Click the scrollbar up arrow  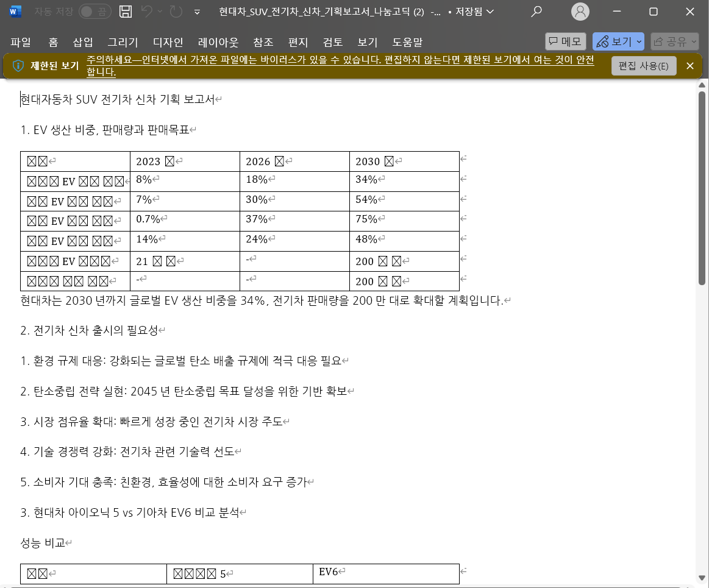pos(702,85)
